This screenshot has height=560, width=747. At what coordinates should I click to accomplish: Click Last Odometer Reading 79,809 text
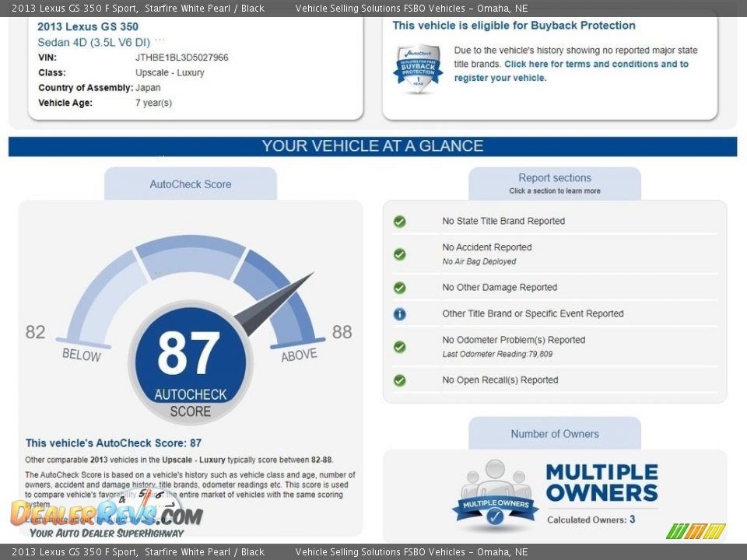click(x=497, y=354)
